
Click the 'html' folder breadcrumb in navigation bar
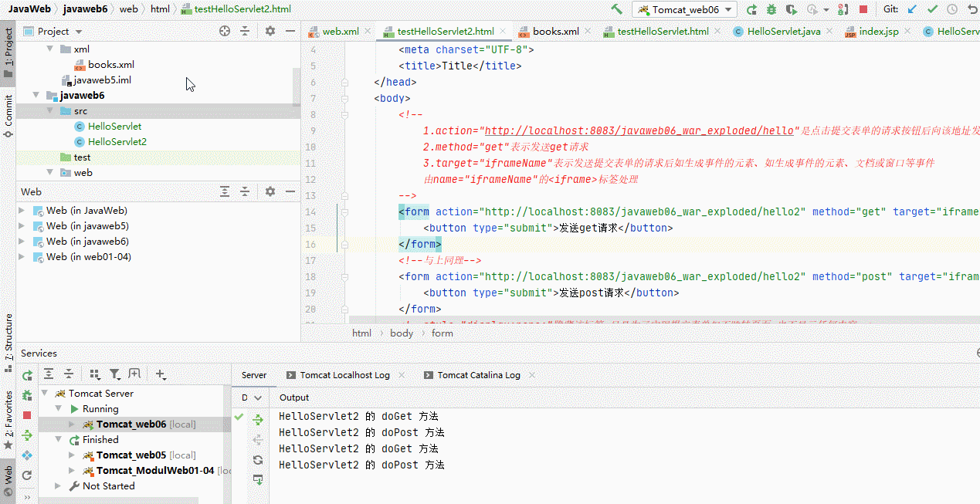tap(160, 9)
